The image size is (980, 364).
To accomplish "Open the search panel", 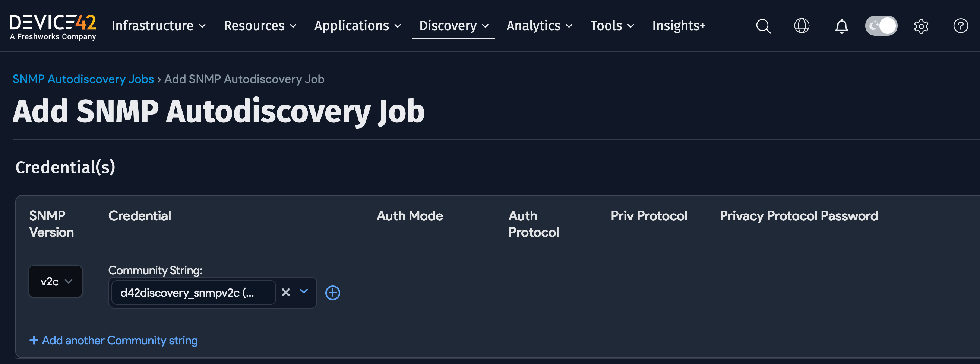I will coord(763,26).
